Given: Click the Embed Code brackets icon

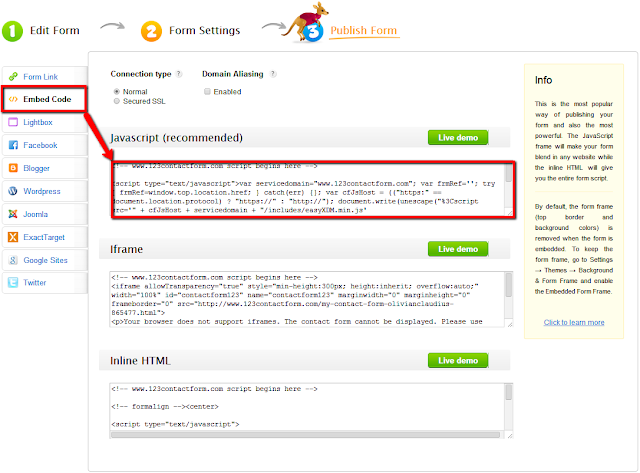Looking at the screenshot, I should pos(13,99).
